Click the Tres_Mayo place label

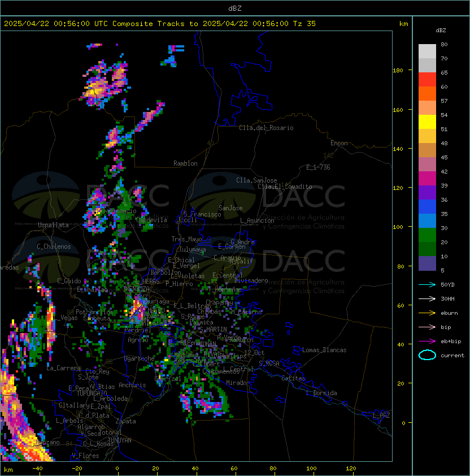click(186, 239)
